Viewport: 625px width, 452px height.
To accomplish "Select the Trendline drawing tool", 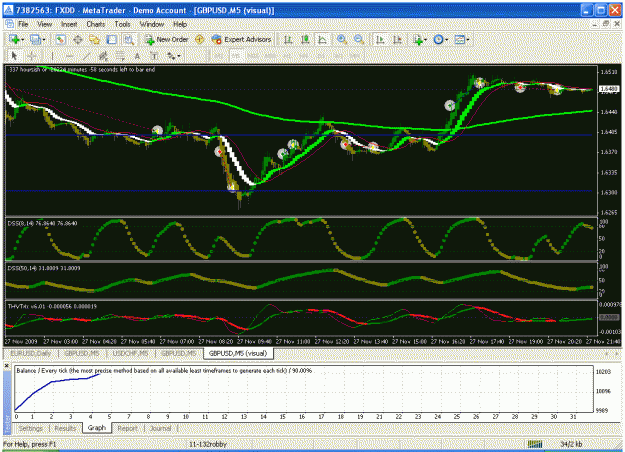I will [x=86, y=56].
